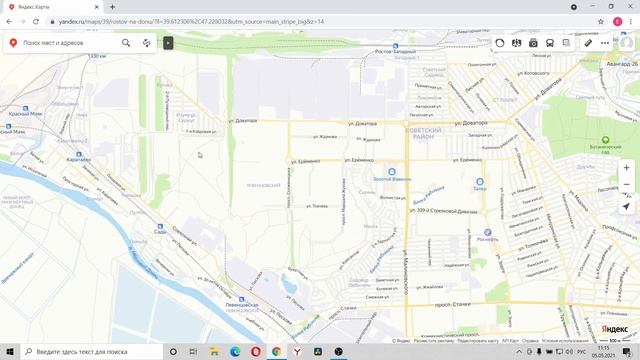
Task: Open the Windows notification center icon
Action: coord(627,351)
